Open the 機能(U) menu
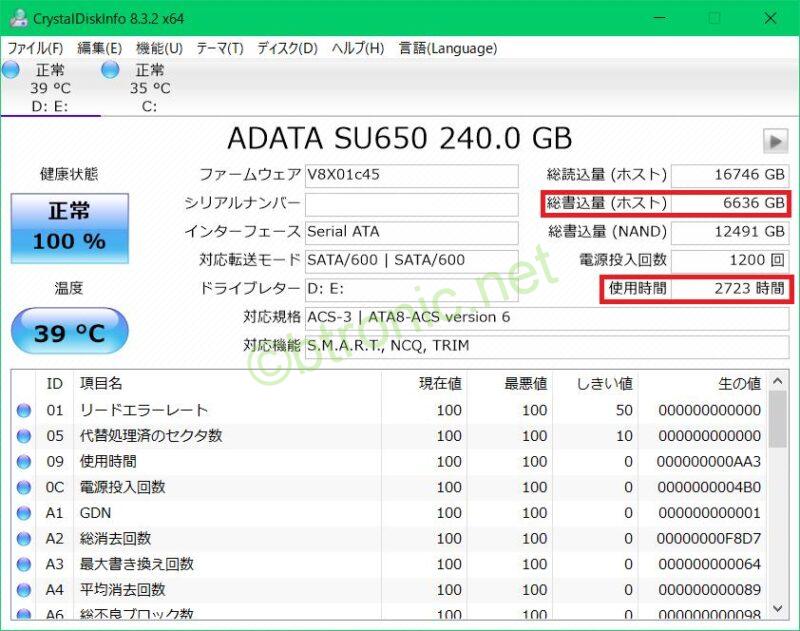 coord(159,48)
